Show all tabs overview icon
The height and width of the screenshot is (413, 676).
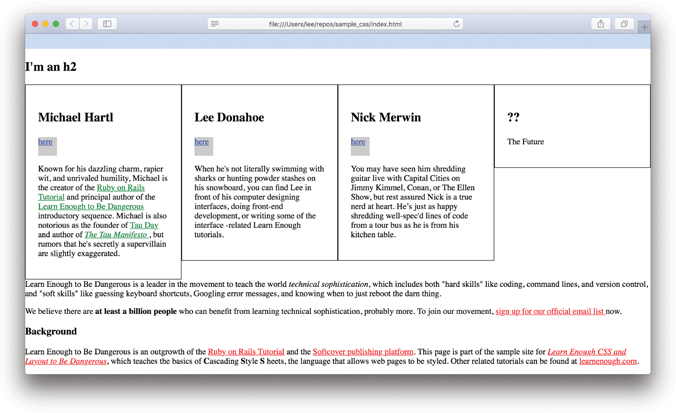624,24
